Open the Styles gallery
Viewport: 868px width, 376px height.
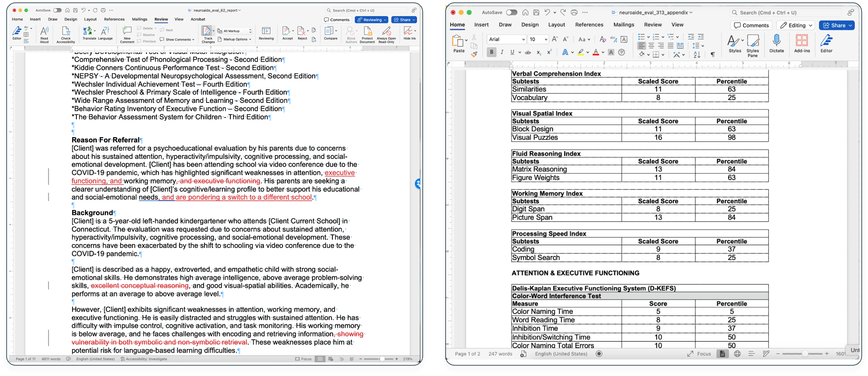pos(734,44)
